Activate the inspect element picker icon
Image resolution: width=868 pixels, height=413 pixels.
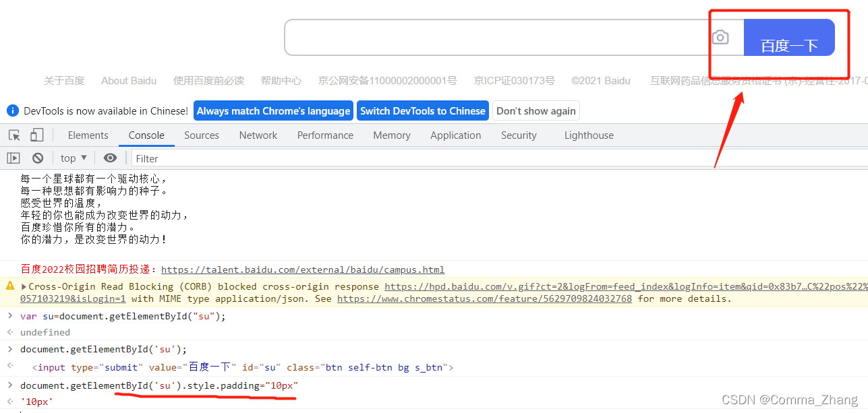14,135
